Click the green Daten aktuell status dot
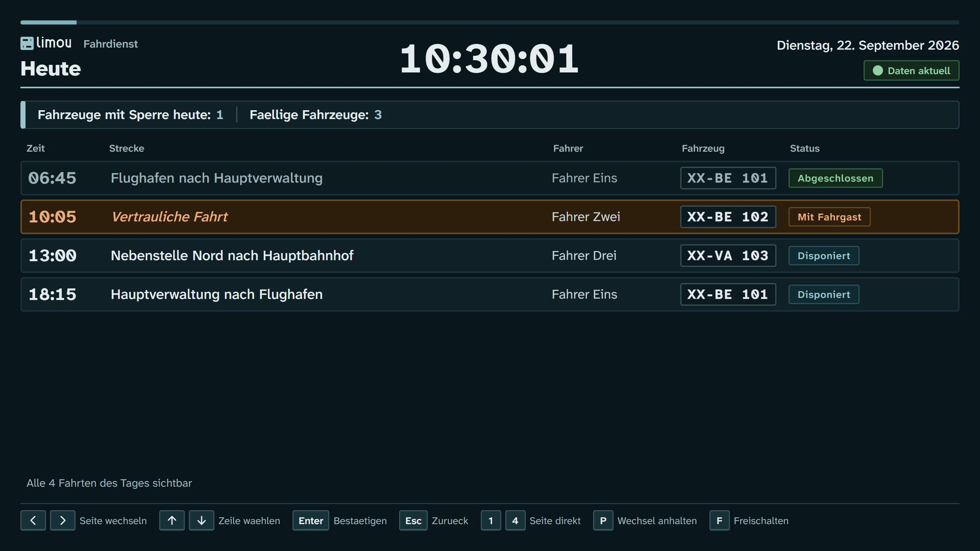 [x=878, y=71]
